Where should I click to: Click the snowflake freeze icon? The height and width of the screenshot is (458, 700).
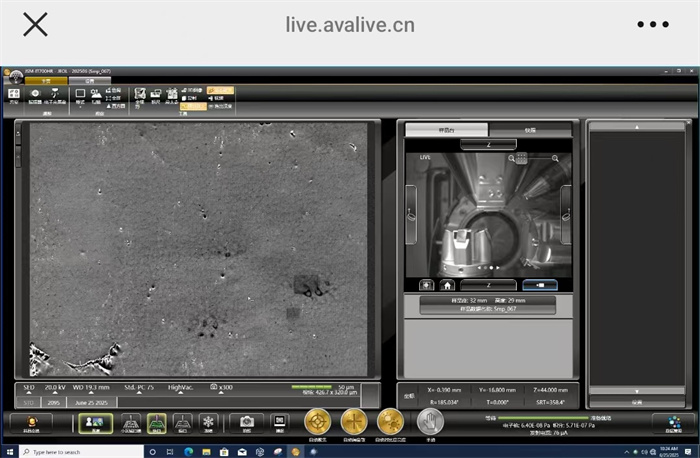pos(208,422)
